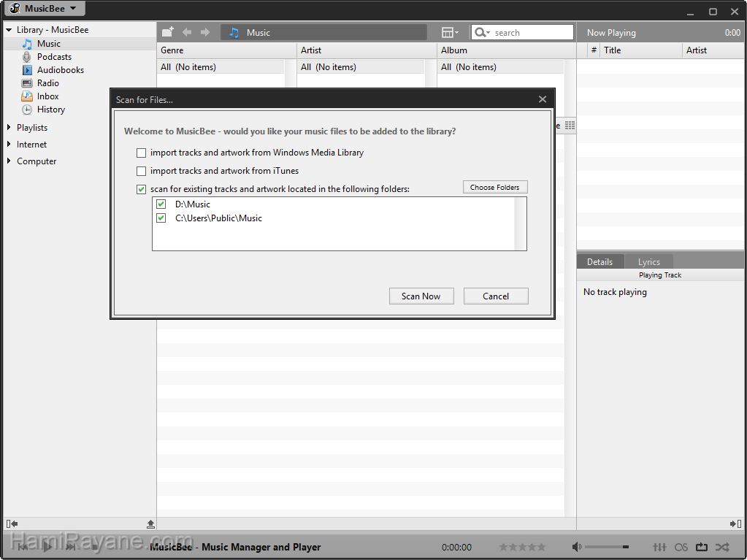
Task: Enable import tracks and artwork from iTunes
Action: point(141,171)
